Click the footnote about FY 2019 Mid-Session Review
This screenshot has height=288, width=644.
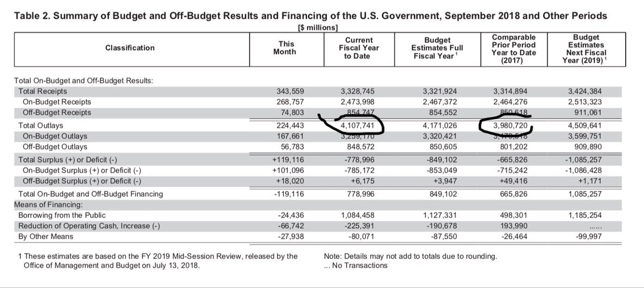158,261
